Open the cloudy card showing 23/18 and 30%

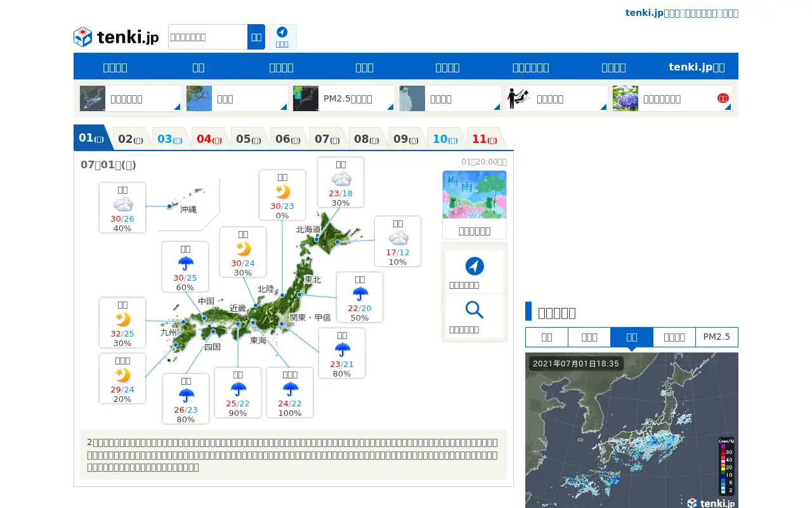pyautogui.click(x=341, y=182)
